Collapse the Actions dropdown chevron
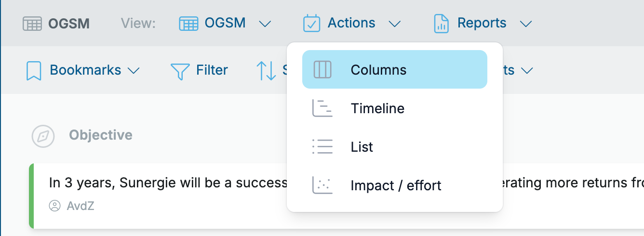 [x=395, y=24]
